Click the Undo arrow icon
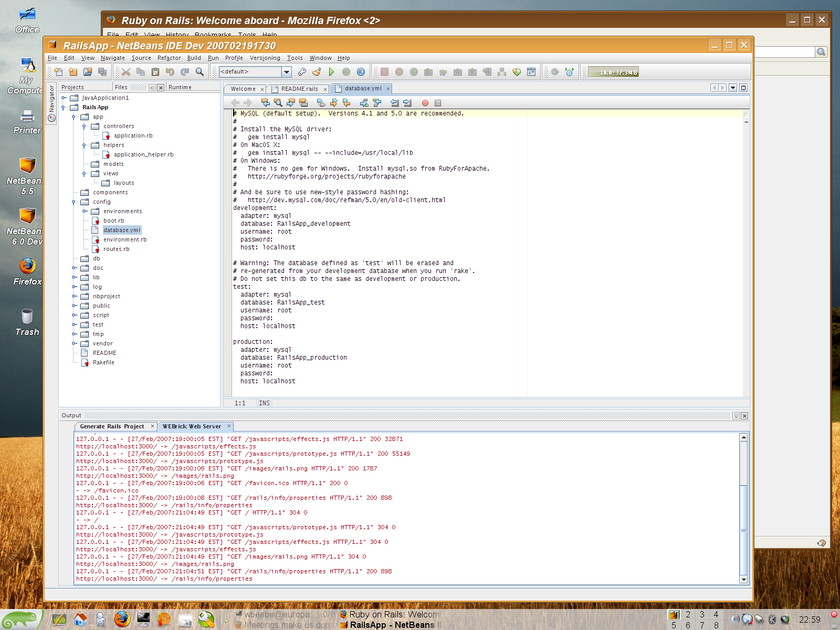840x630 pixels. point(170,72)
